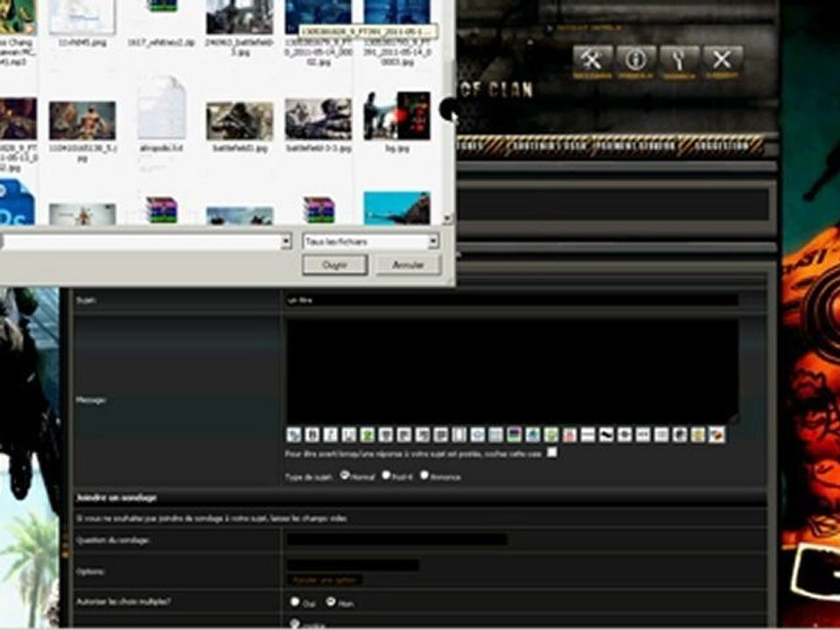This screenshot has width=840, height=630.
Task: Select the battlefield1.jpg thumbnail
Action: click(x=240, y=121)
